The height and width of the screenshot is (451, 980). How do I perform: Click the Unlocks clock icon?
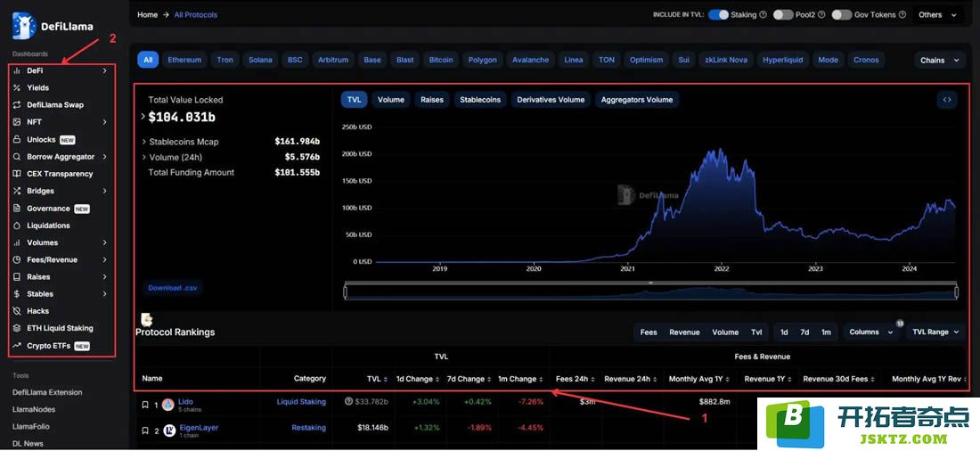tap(17, 140)
